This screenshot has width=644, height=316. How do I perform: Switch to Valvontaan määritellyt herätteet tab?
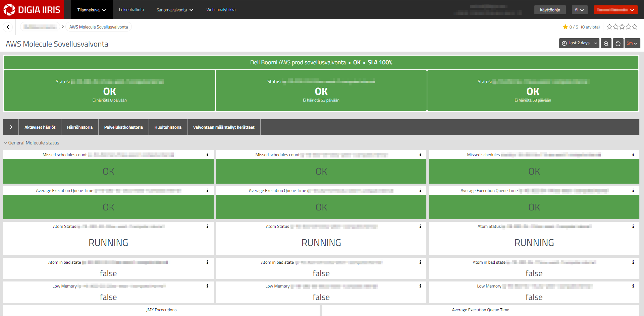tap(224, 127)
